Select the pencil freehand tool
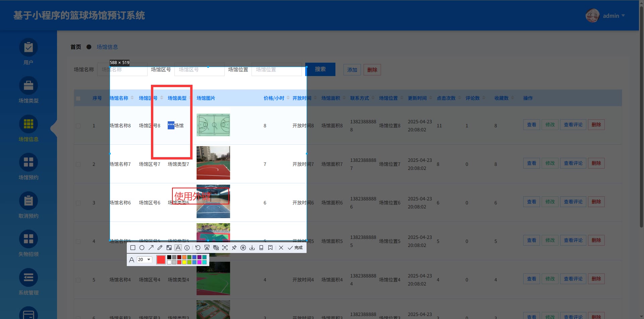This screenshot has width=644, height=319. pyautogui.click(x=160, y=248)
